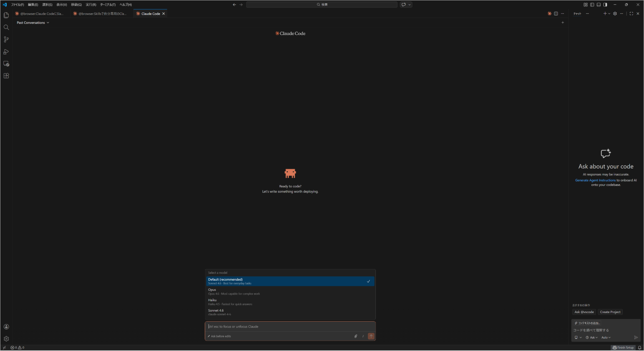644x351 pixels.
Task: Expand the Past Conversations dropdown
Action: pos(33,23)
